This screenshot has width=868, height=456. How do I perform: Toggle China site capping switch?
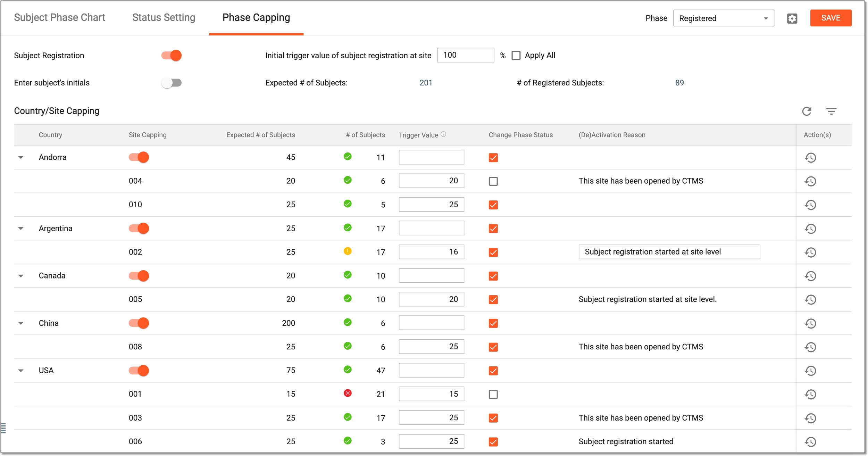pyautogui.click(x=139, y=323)
